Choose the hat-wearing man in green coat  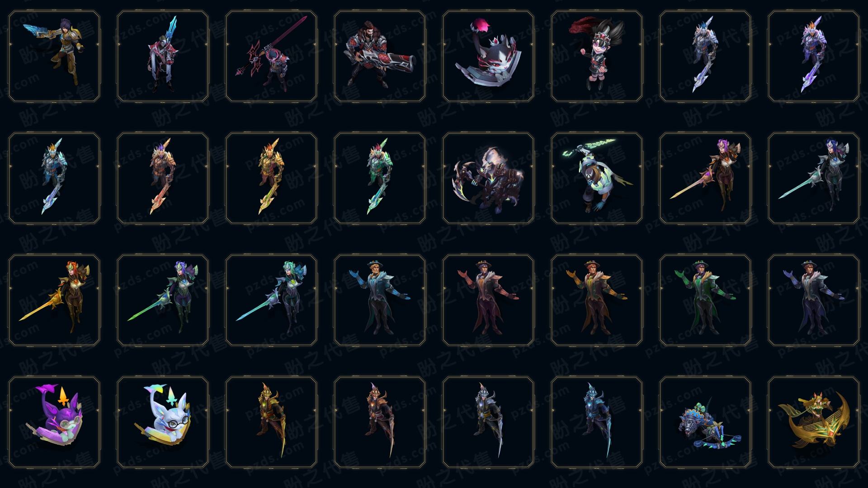[705, 300]
